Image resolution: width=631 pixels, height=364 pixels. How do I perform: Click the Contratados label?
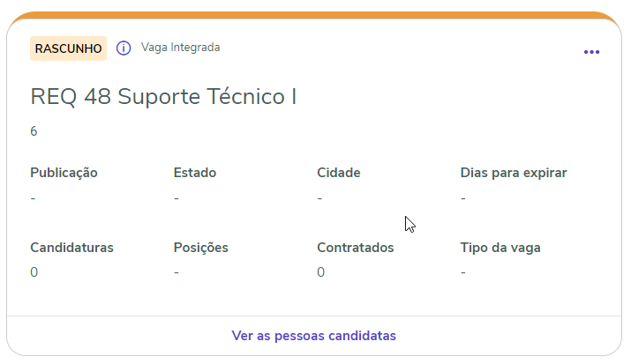(x=356, y=248)
